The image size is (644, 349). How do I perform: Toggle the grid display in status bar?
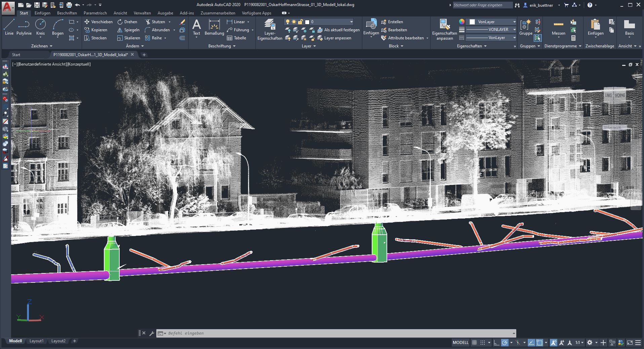(474, 343)
